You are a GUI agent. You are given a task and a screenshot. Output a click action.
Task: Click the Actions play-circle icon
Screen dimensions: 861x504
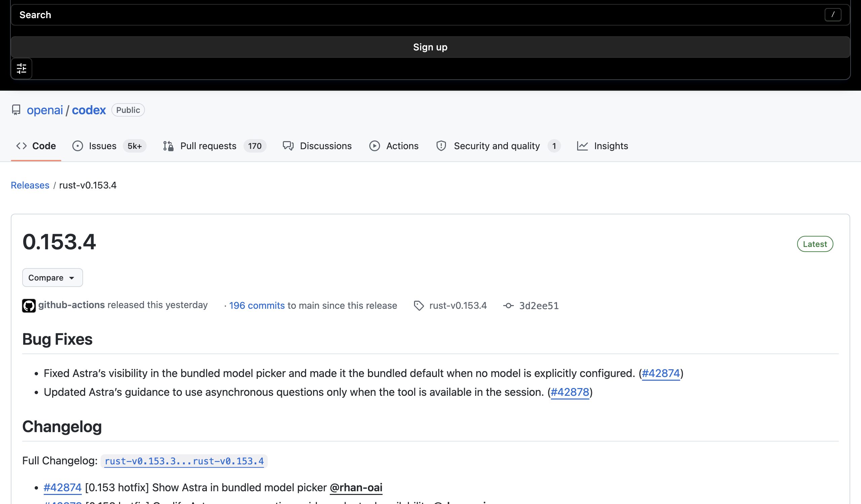click(x=374, y=146)
